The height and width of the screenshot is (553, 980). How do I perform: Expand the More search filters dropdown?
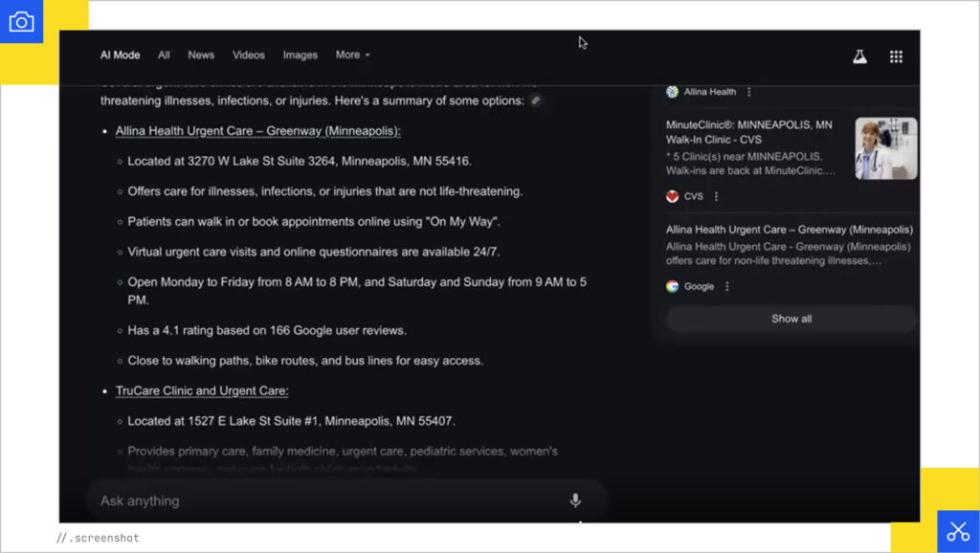pos(352,55)
